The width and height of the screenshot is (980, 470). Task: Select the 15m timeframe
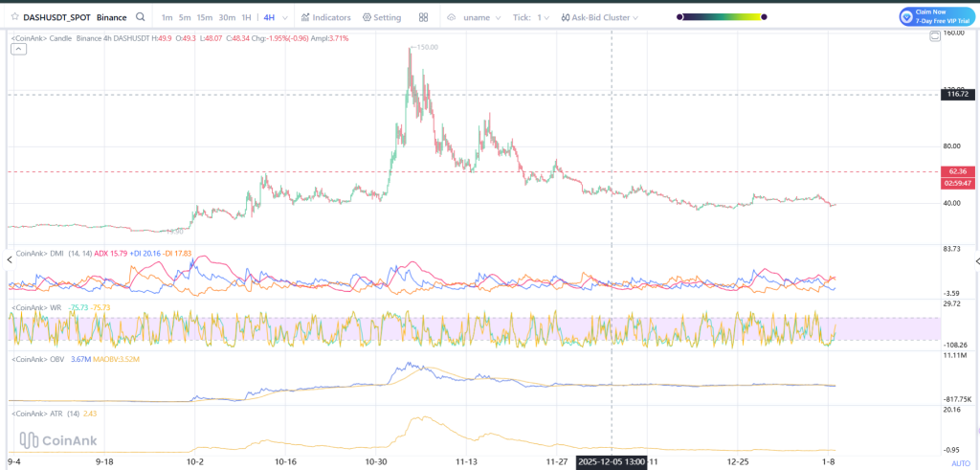(204, 17)
